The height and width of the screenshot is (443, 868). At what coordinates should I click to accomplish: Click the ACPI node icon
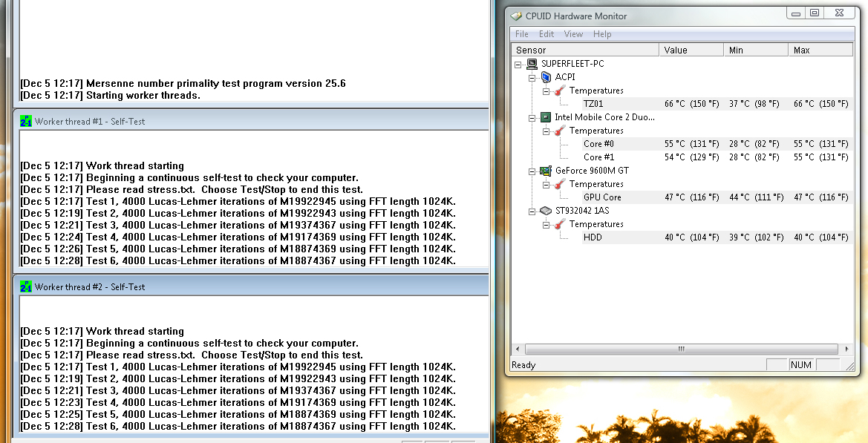pos(546,77)
